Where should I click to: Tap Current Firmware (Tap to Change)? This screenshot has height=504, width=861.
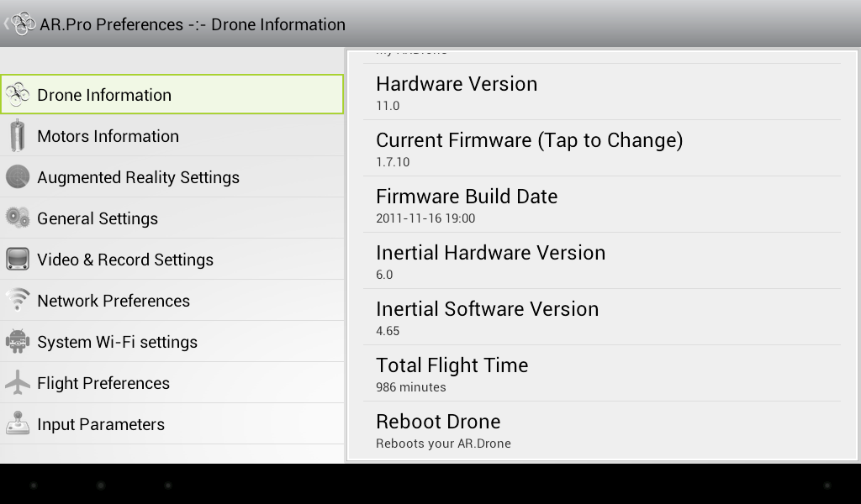pos(602,148)
